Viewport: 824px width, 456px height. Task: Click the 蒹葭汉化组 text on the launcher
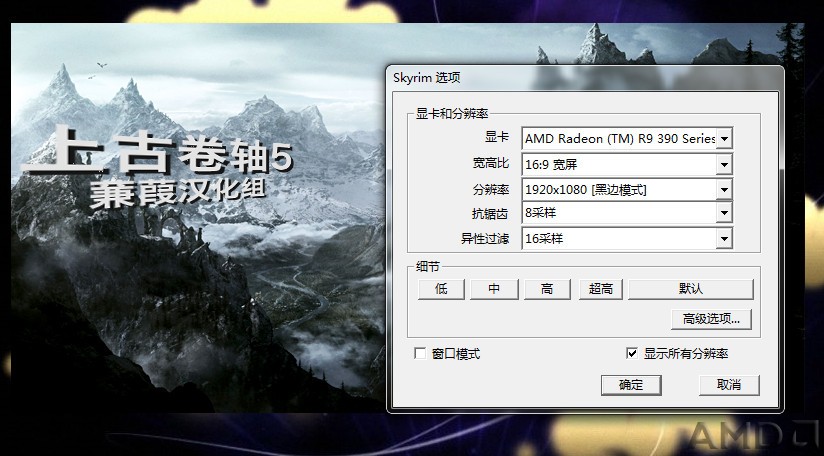(x=178, y=193)
